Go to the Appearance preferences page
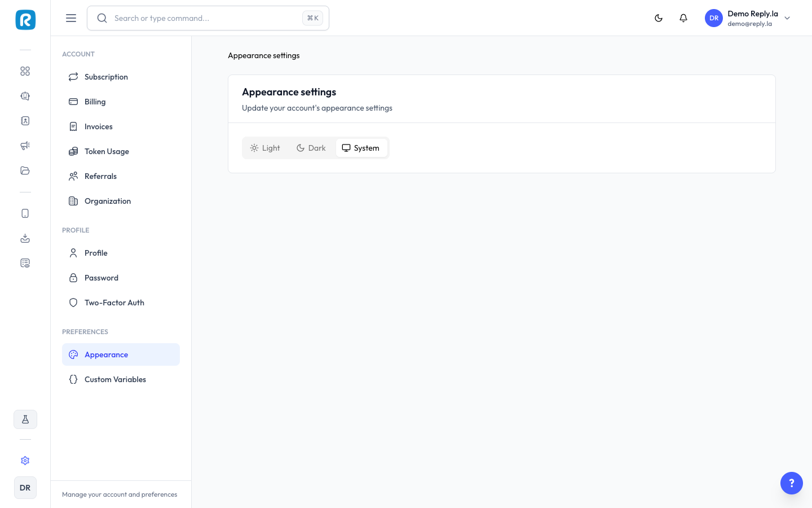 pos(121,354)
